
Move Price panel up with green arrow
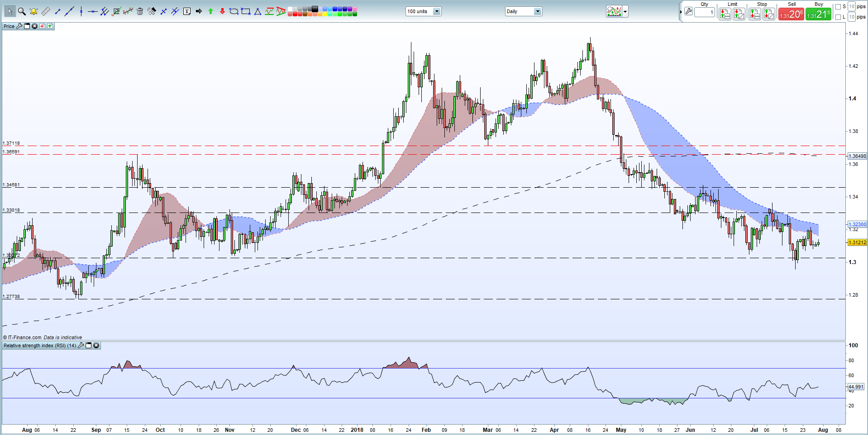(50, 26)
